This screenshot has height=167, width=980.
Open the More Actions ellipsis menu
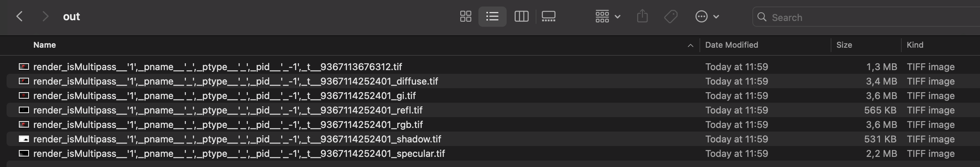(x=707, y=16)
